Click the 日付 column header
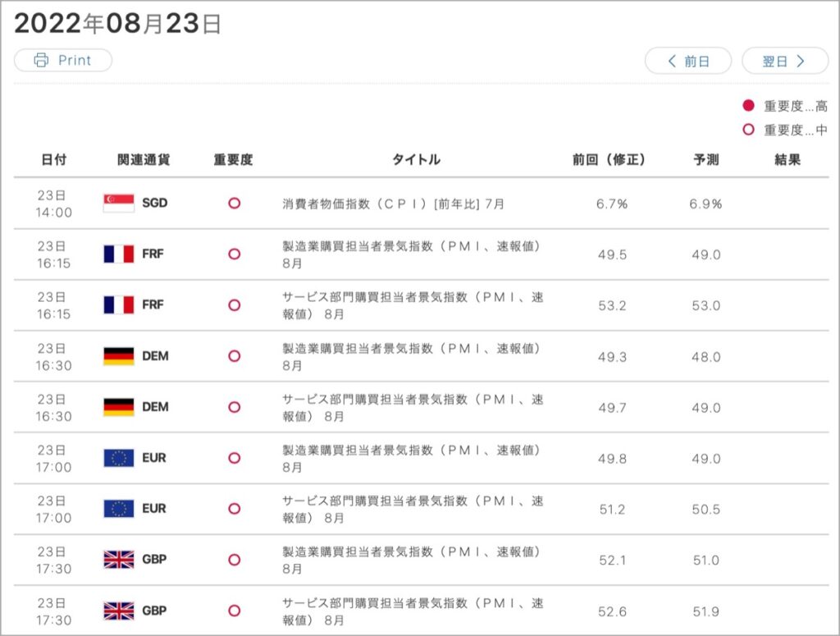 53,160
